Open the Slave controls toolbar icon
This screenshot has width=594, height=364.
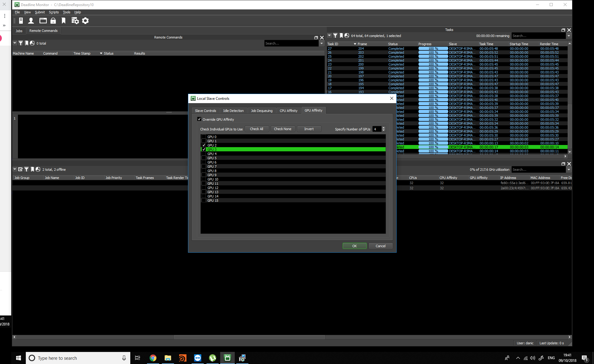tap(21, 20)
